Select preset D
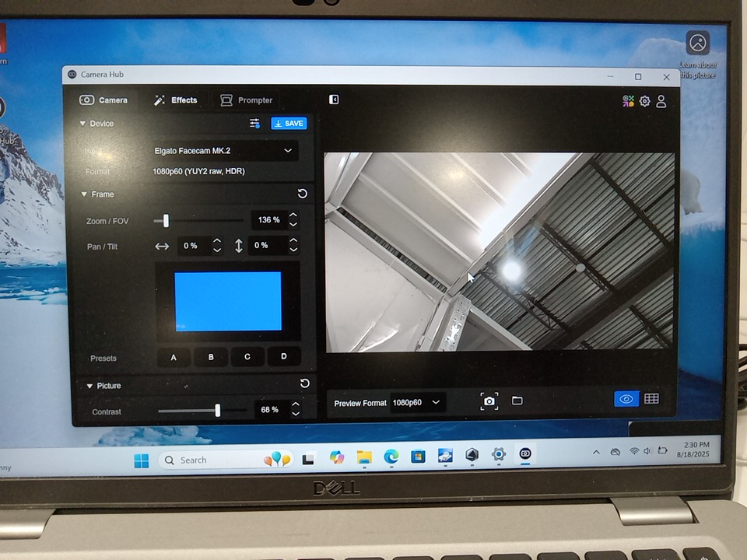 click(284, 356)
